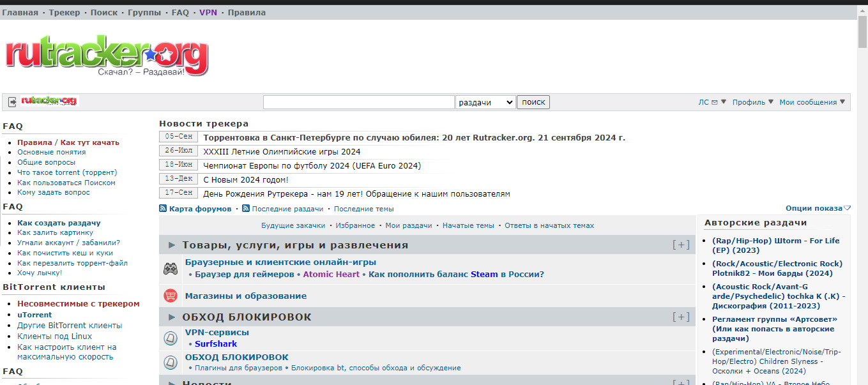Open Как залить картинку link
Image resolution: width=868 pixels, height=385 pixels.
(55, 233)
